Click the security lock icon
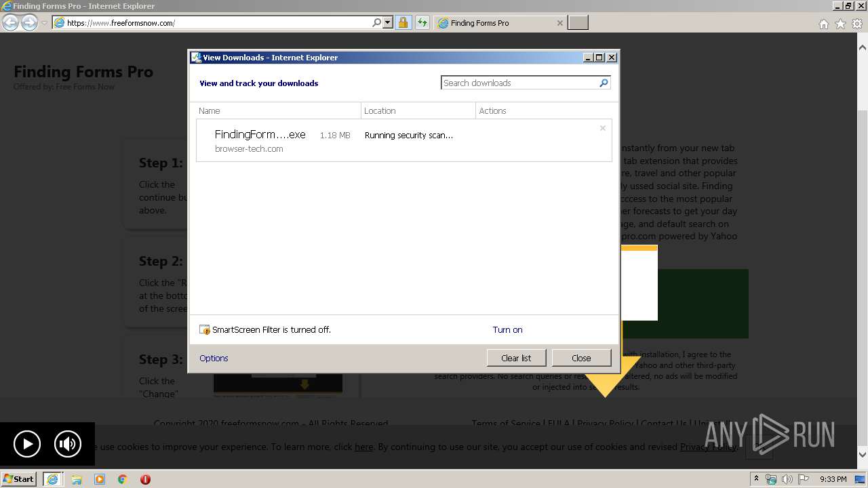The image size is (868, 488). click(x=403, y=22)
